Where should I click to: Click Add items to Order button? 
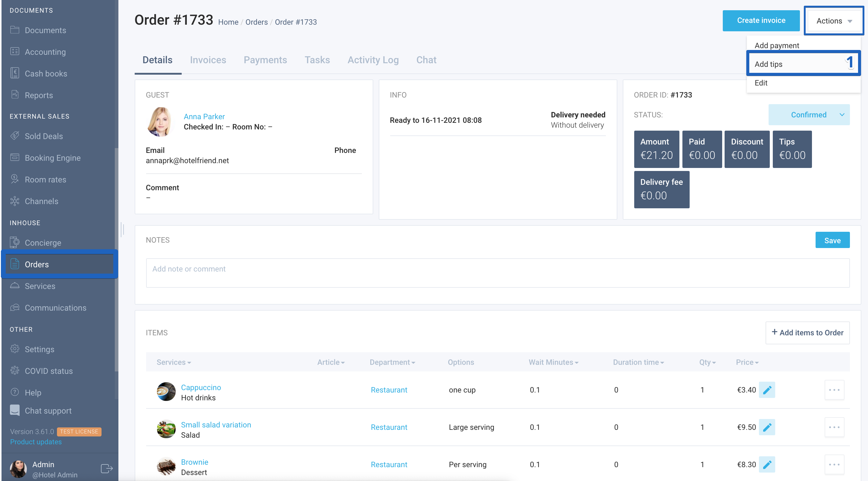click(x=807, y=333)
